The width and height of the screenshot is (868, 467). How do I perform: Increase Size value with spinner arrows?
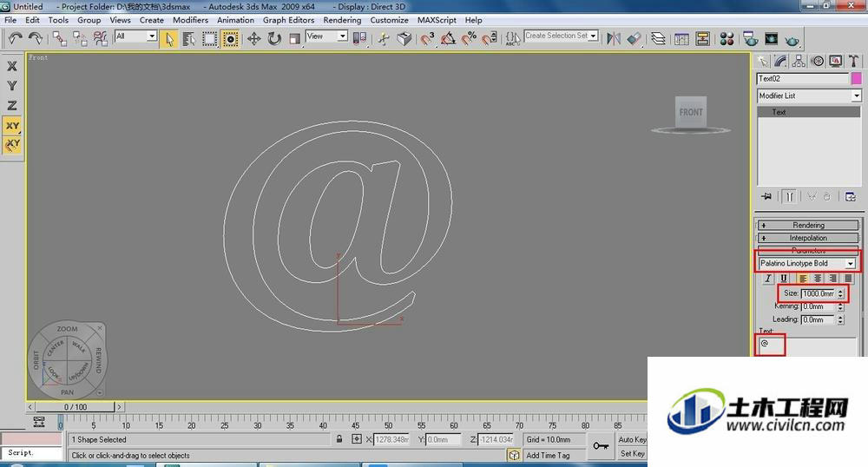pos(840,293)
